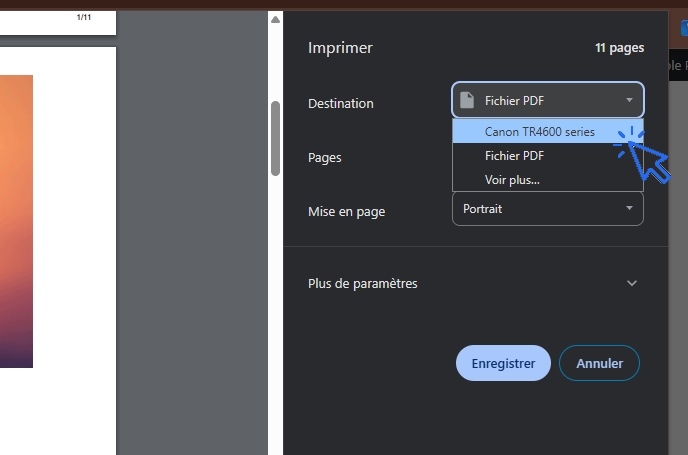Open Voir plus... in destination list

(x=512, y=180)
